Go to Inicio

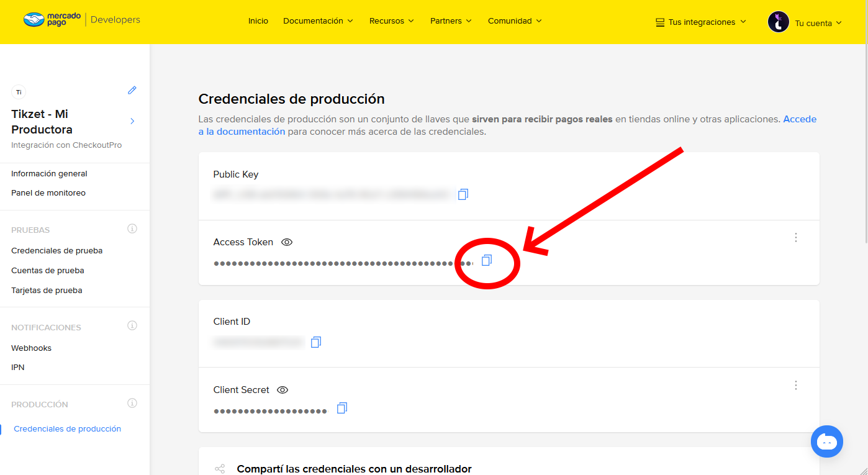coord(258,20)
